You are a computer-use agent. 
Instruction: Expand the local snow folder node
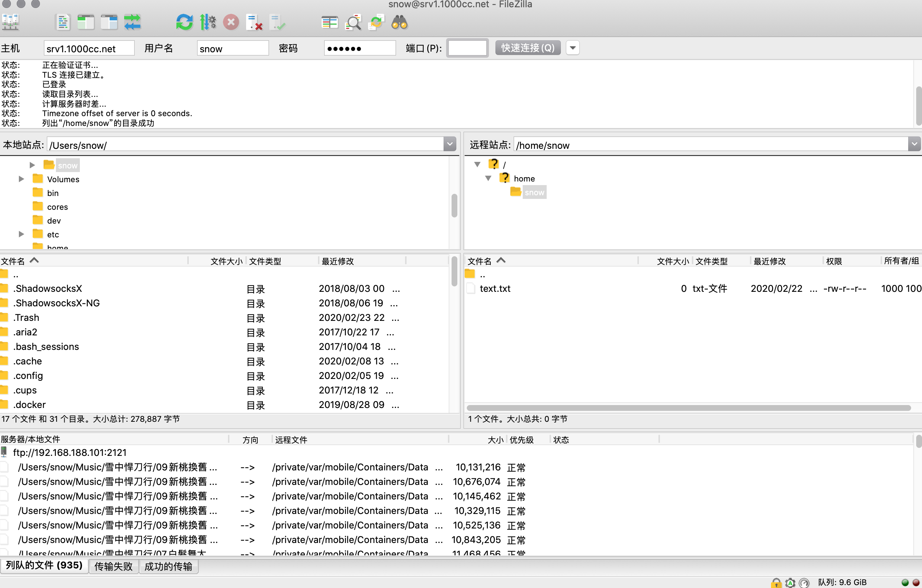click(32, 165)
